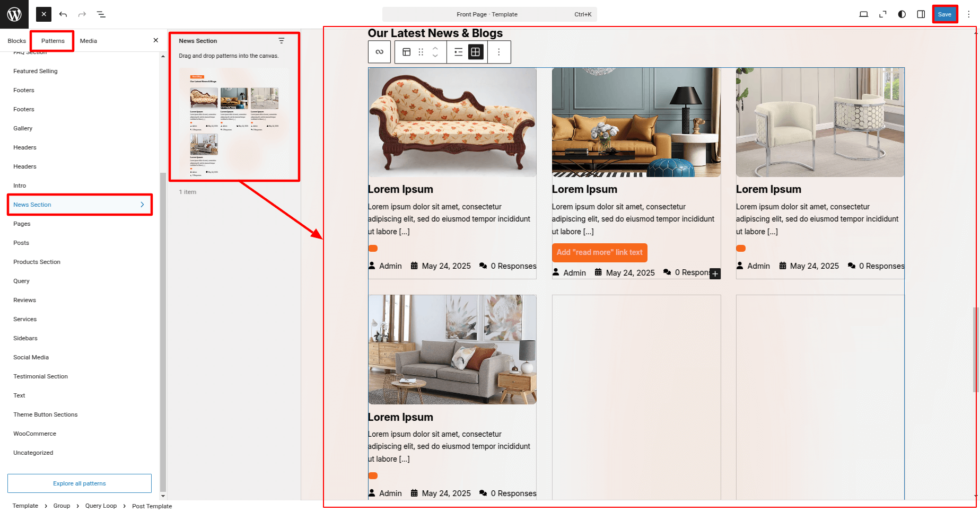Select the Query Loop parent block icon
Screen dimensions: 980x512
click(x=379, y=52)
